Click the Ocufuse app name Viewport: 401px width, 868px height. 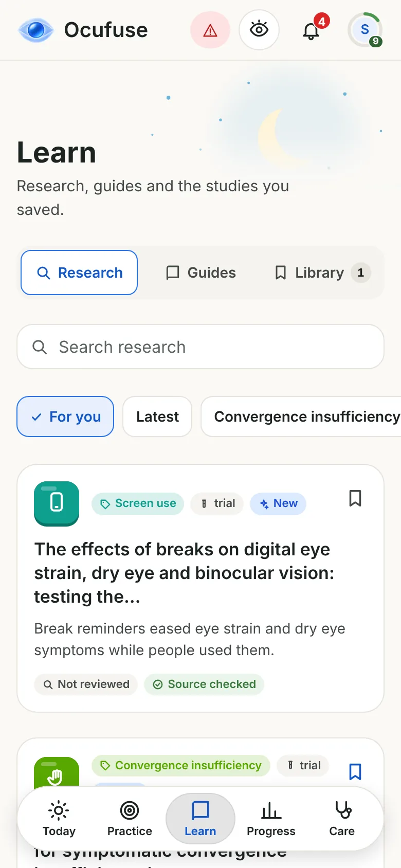click(x=106, y=30)
